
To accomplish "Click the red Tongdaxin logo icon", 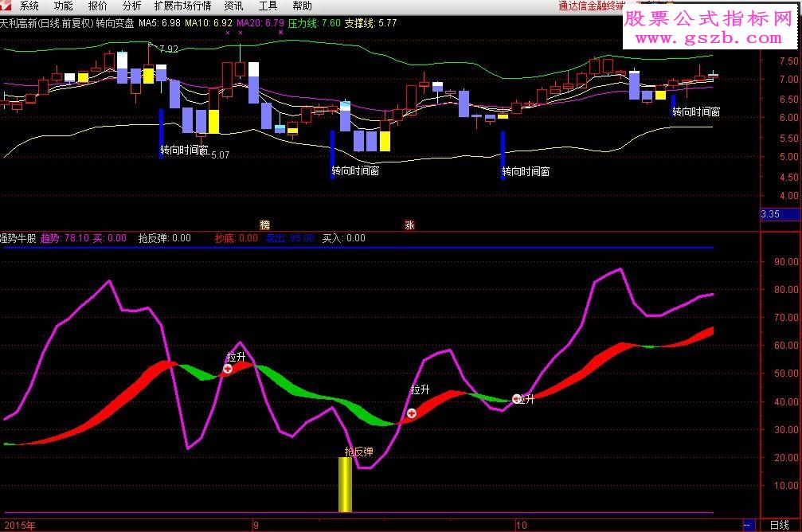I will tap(6, 6).
